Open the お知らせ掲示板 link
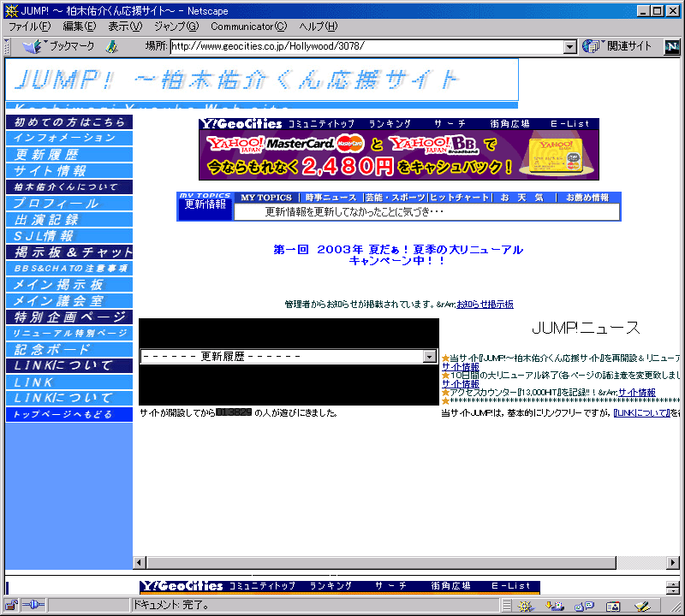 click(x=485, y=305)
